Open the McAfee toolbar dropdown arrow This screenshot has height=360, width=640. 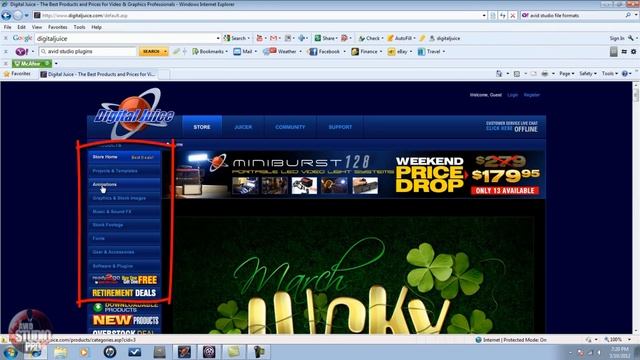56,64
